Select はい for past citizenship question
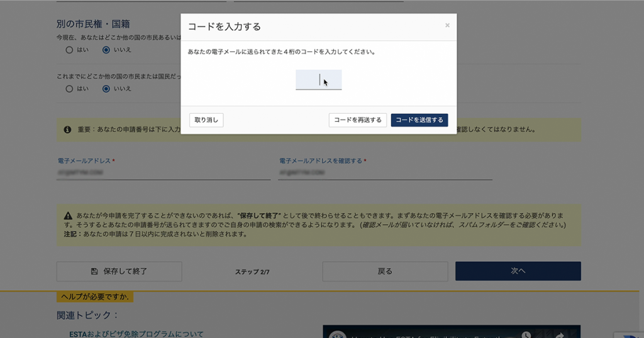The width and height of the screenshot is (644, 338). point(69,89)
